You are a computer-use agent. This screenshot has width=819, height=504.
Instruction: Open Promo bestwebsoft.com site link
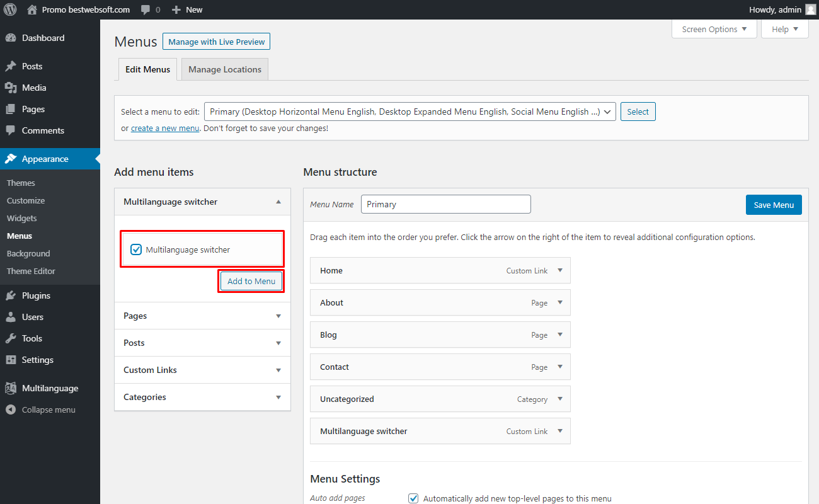pyautogui.click(x=86, y=9)
